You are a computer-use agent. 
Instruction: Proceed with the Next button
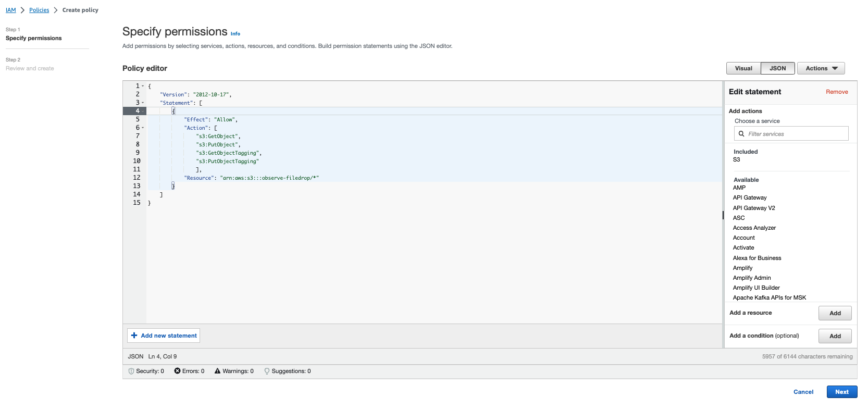coord(841,392)
